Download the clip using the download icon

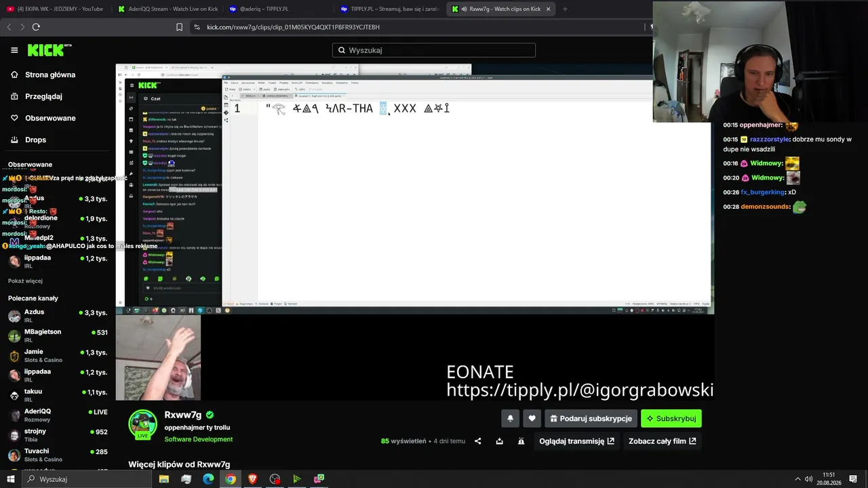(500, 441)
